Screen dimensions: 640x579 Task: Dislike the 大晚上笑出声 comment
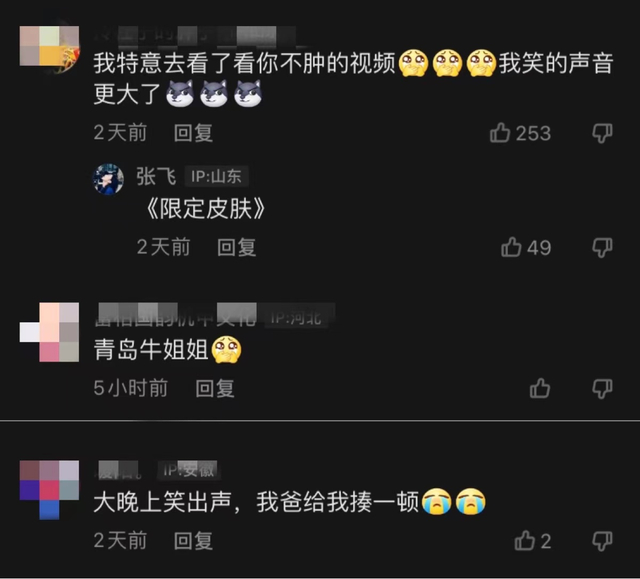[602, 541]
